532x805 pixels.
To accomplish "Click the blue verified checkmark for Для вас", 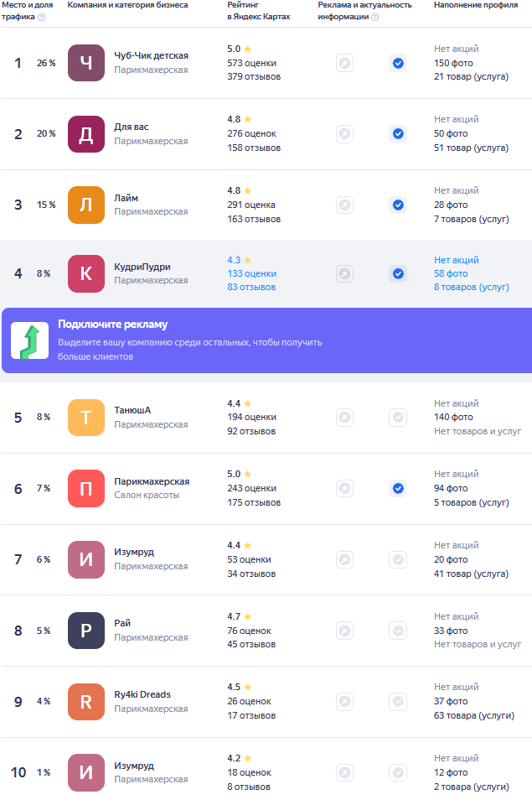I will 398,133.
